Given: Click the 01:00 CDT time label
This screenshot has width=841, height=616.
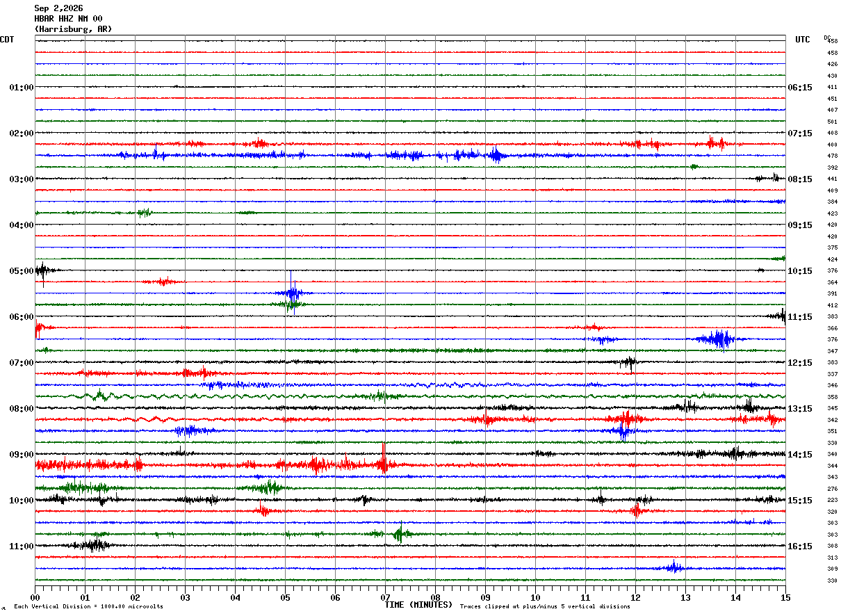Looking at the screenshot, I should pos(22,88).
